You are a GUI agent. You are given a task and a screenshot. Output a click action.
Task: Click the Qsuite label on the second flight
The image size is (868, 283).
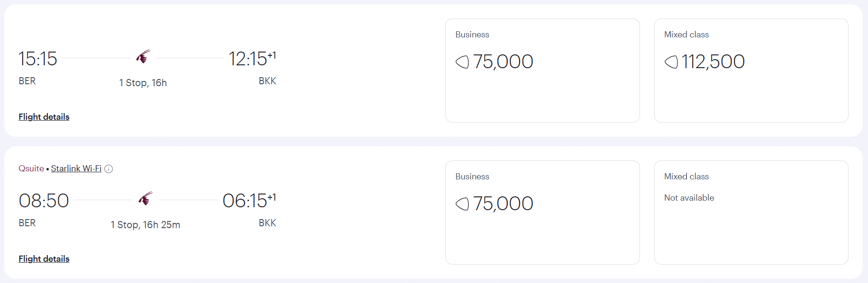coord(31,168)
